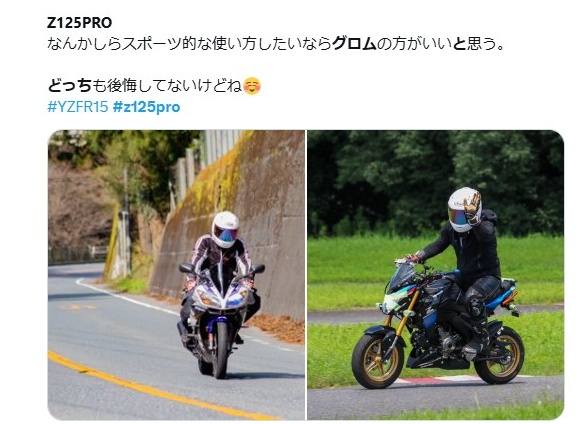Open the right photo of the mini bike on track

click(436, 275)
